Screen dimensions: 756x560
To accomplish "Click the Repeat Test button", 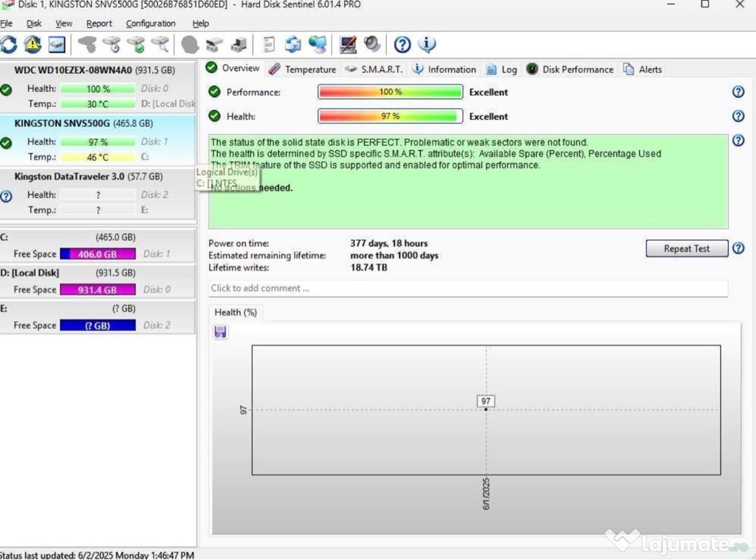I will (687, 248).
